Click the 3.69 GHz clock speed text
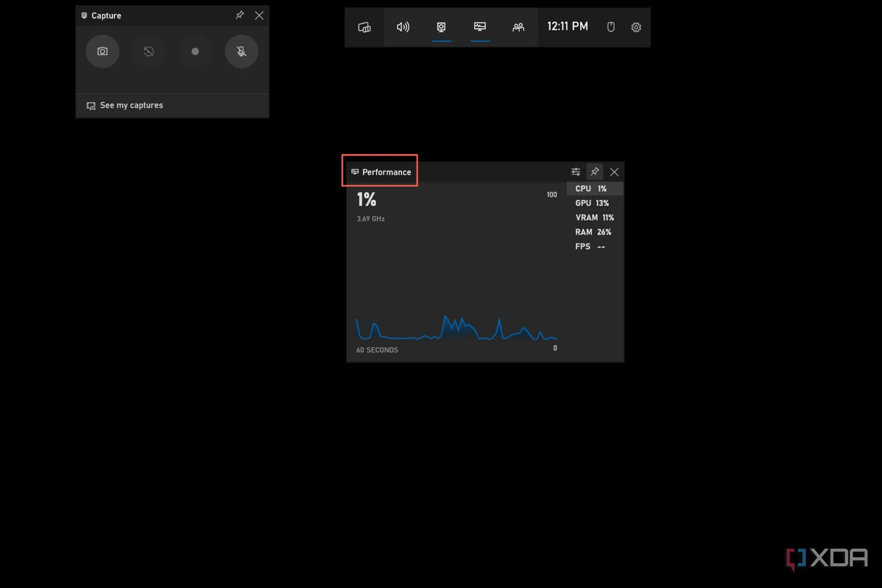 click(x=370, y=219)
